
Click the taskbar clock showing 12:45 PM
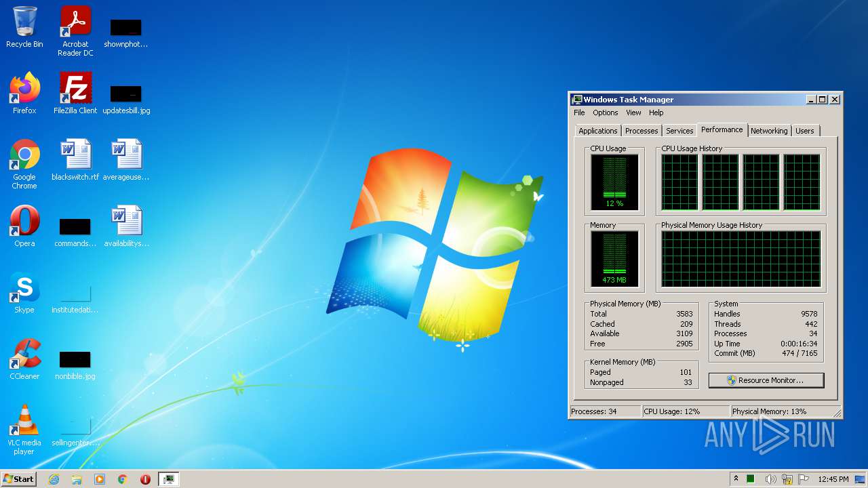pyautogui.click(x=833, y=479)
